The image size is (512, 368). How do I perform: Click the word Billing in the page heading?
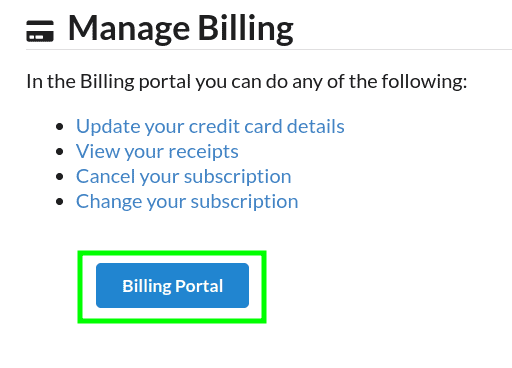click(x=246, y=29)
